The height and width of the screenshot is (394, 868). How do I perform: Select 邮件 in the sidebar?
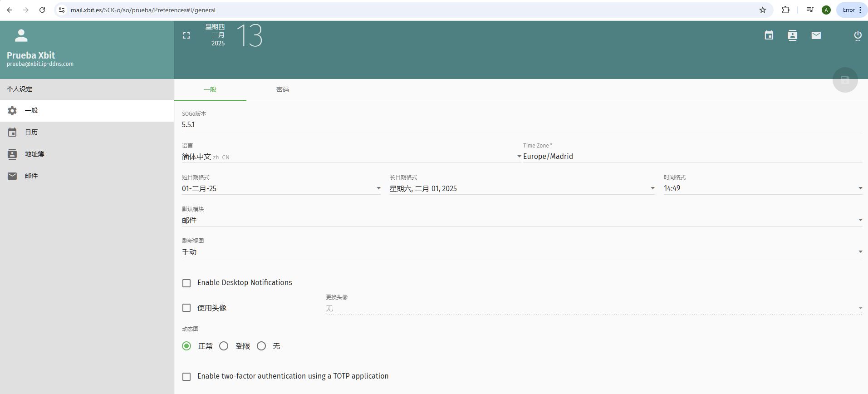click(x=87, y=176)
